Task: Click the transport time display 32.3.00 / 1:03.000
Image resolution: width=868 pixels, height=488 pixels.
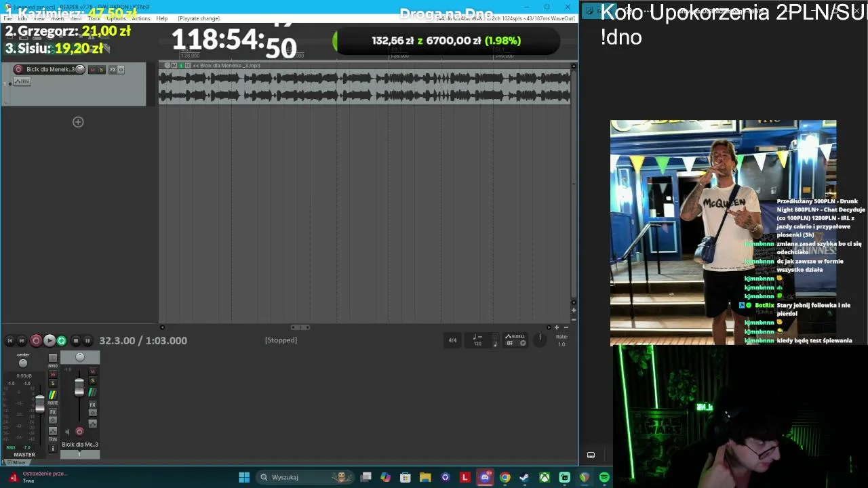Action: coord(143,341)
